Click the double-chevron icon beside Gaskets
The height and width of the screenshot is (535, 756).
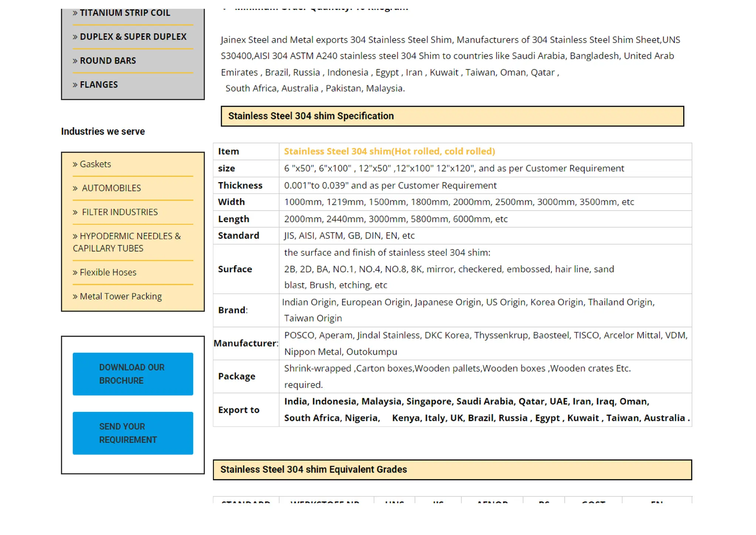pyautogui.click(x=75, y=164)
